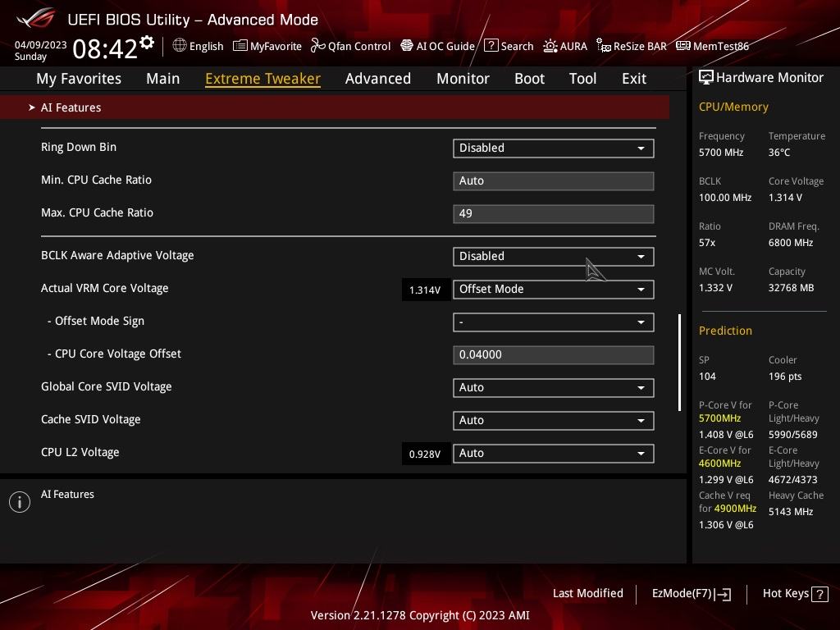Viewport: 840px width, 630px height.
Task: Select the Extreme Tweaker tab
Action: pos(263,79)
